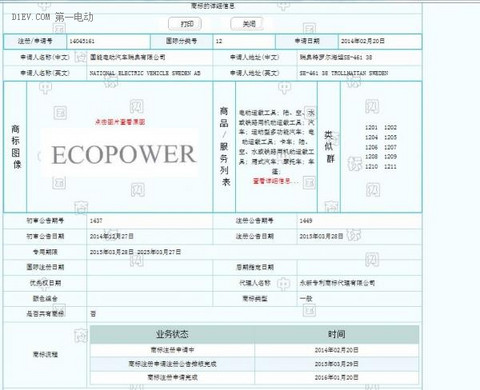Image resolution: width=480 pixels, height=390 pixels.
Task: Select similar group code 1209
Action: pyautogui.click(x=390, y=156)
